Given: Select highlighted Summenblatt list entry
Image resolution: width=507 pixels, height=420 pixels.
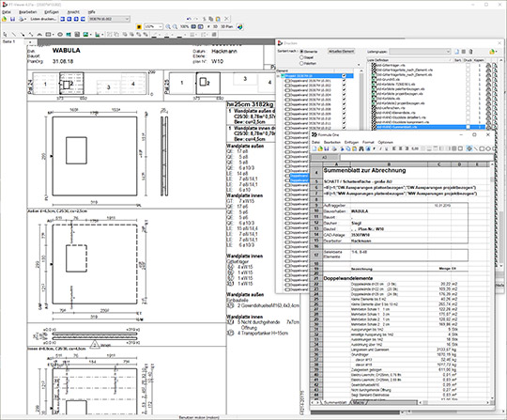Looking at the screenshot, I should (431, 127).
